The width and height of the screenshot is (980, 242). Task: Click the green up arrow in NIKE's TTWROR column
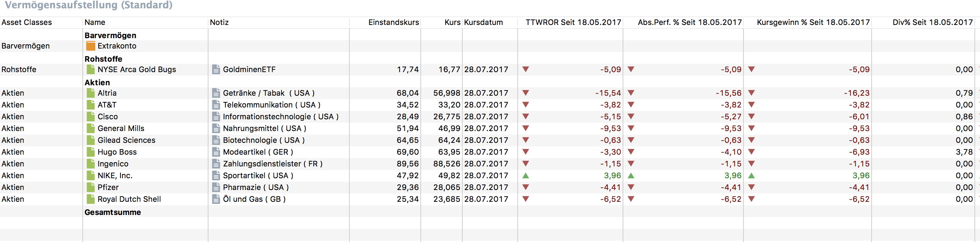(x=525, y=176)
